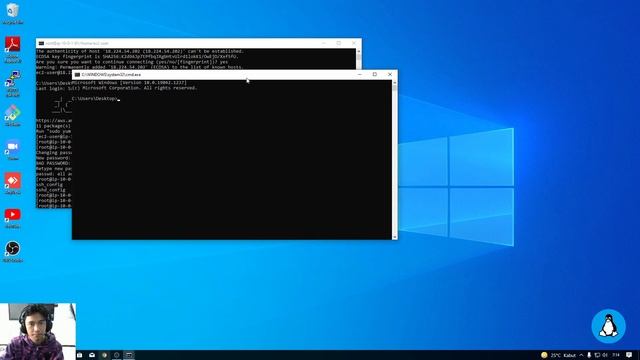Open Microsoft Store from the taskbar
Viewport: 640px width, 360px height.
pyautogui.click(x=80, y=355)
